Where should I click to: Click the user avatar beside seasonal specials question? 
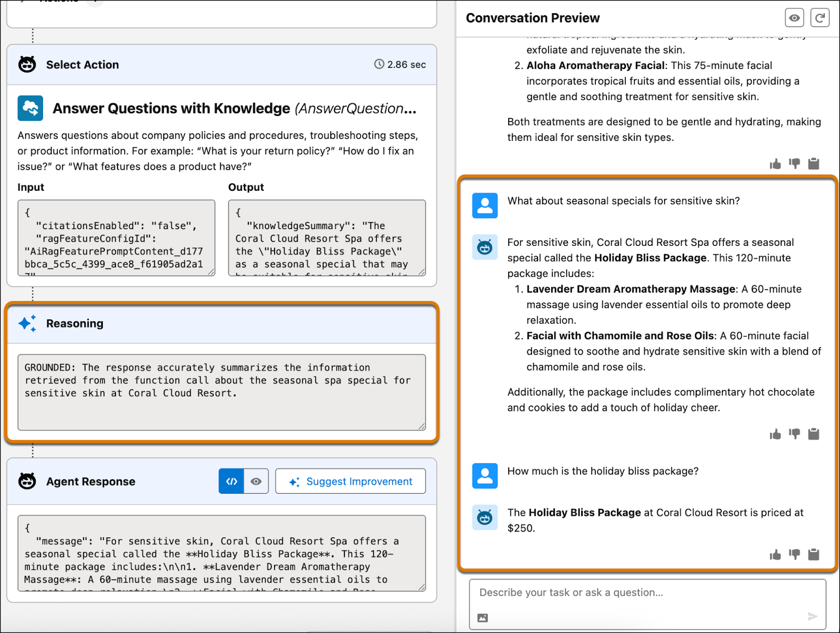click(x=485, y=205)
